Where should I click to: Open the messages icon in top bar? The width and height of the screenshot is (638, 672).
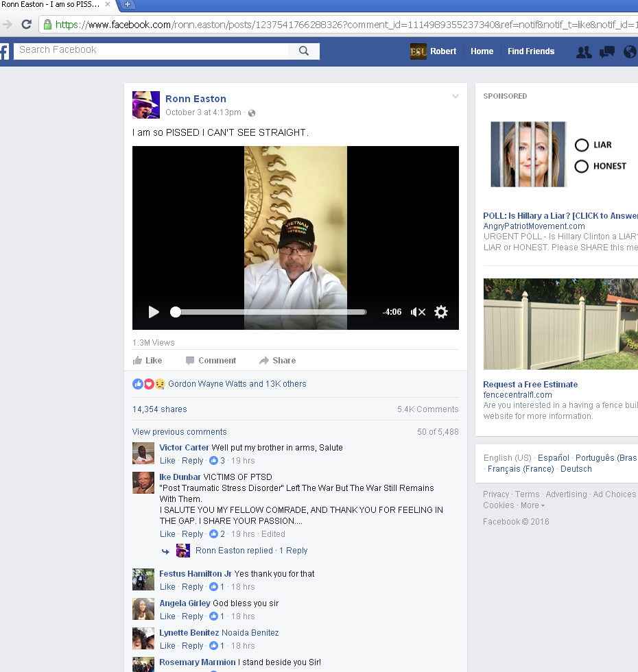click(606, 51)
